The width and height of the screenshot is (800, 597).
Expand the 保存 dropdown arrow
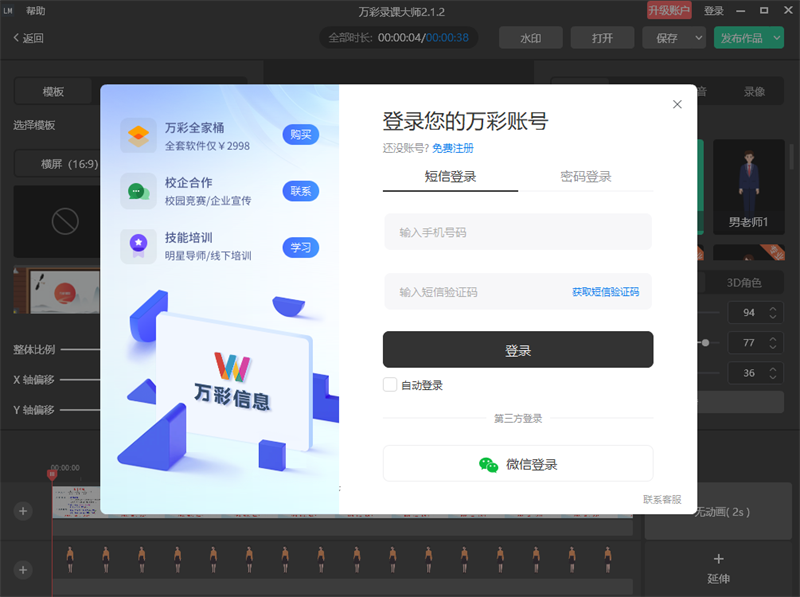[698, 38]
